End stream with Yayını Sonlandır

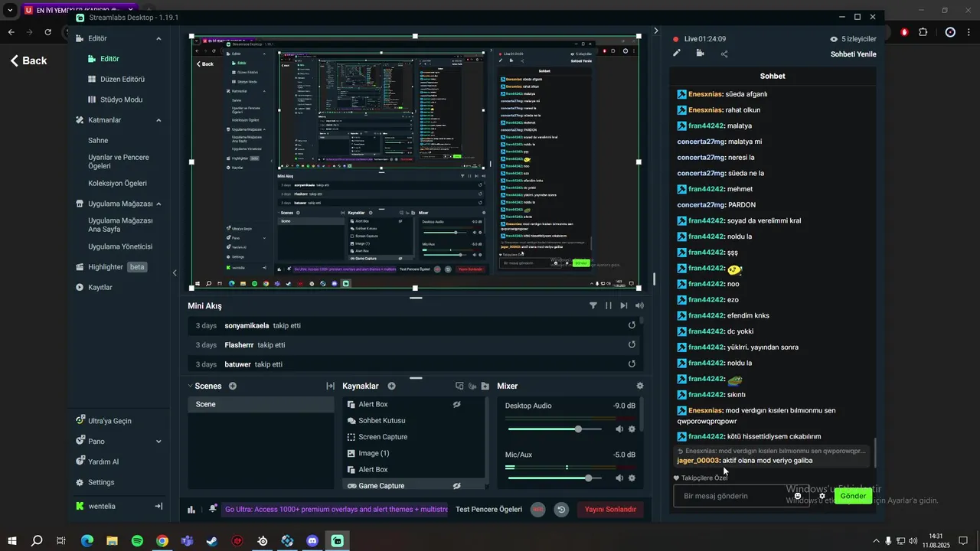[x=610, y=509]
